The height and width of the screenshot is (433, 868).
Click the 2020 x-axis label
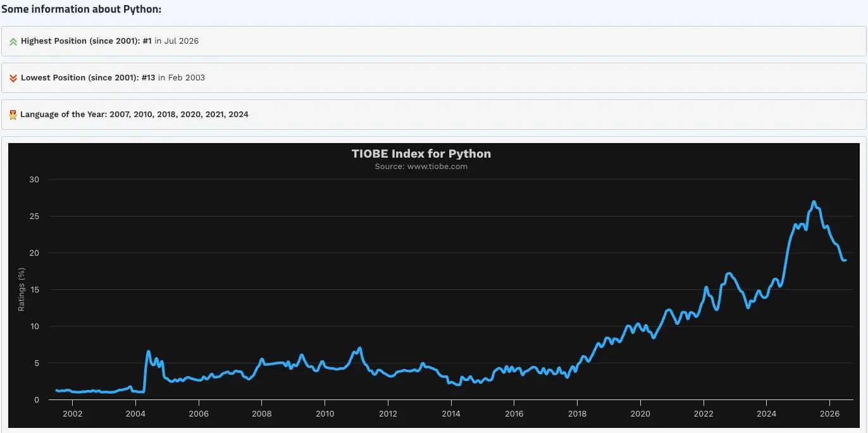[x=640, y=413]
